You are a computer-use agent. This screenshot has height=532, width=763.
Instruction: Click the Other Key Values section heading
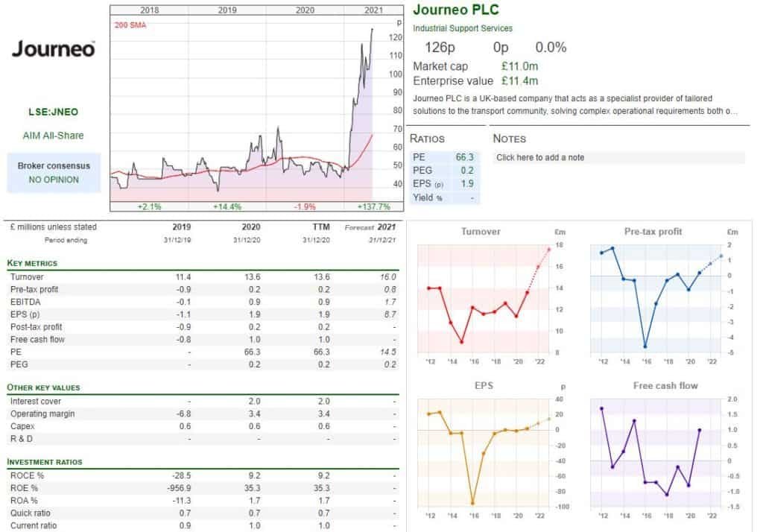[x=43, y=388]
